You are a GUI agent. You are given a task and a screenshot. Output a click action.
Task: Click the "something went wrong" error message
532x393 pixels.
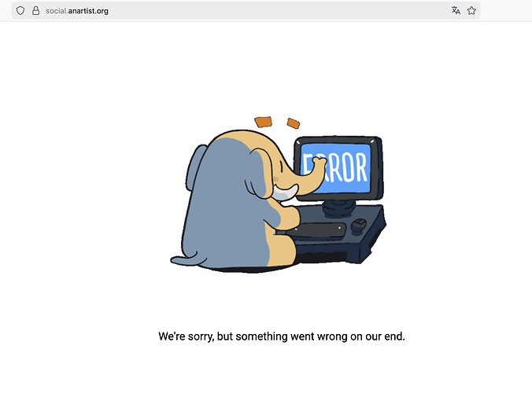[282, 336]
